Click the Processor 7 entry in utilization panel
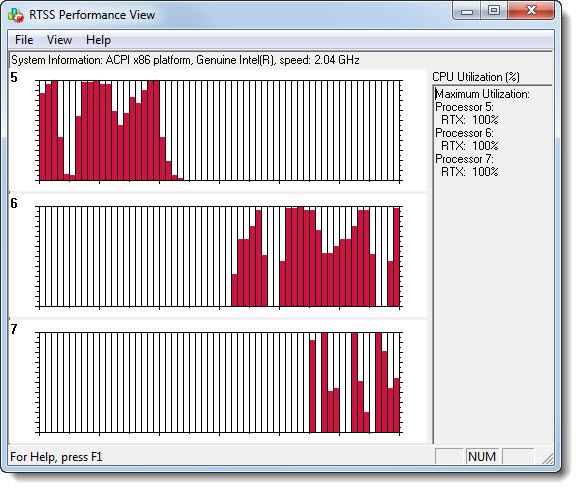 pyautogui.click(x=465, y=159)
